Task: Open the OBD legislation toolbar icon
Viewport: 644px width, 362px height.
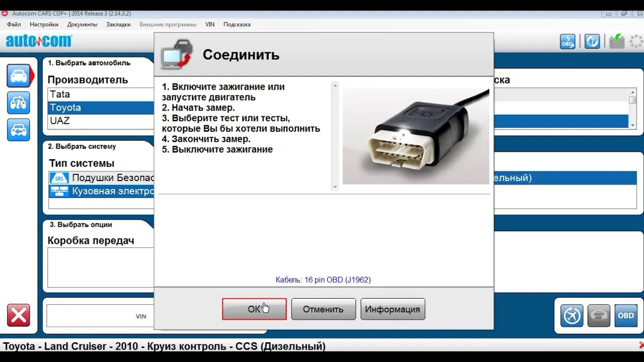Action: pos(568,41)
